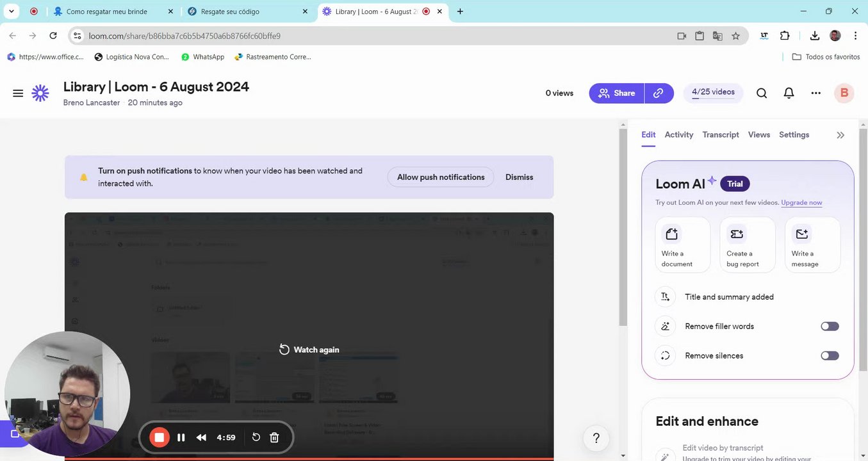This screenshot has width=868, height=461.
Task: Click Create a bug report card
Action: point(747,245)
